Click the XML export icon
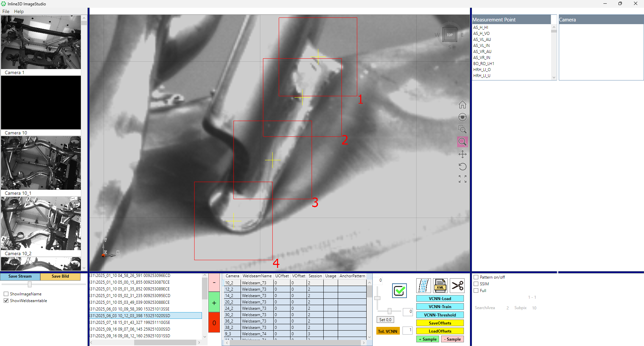The width and height of the screenshot is (644, 346). click(440, 286)
